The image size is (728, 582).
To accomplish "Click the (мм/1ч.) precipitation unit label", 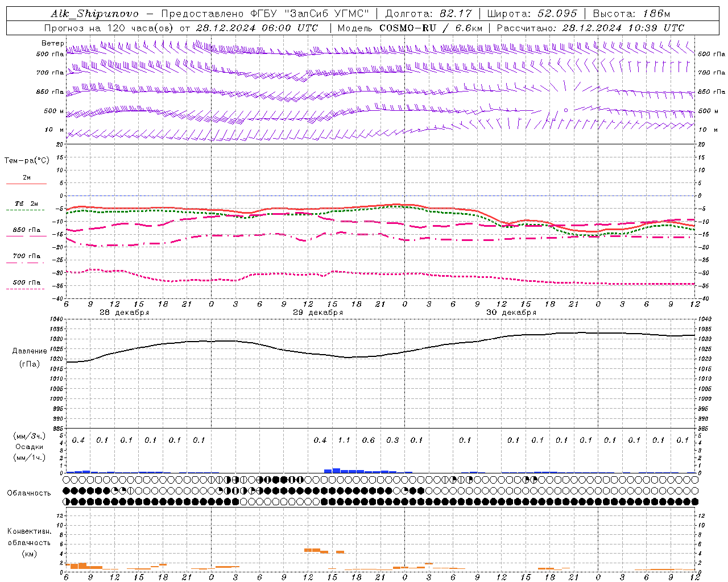I will 29,458.
